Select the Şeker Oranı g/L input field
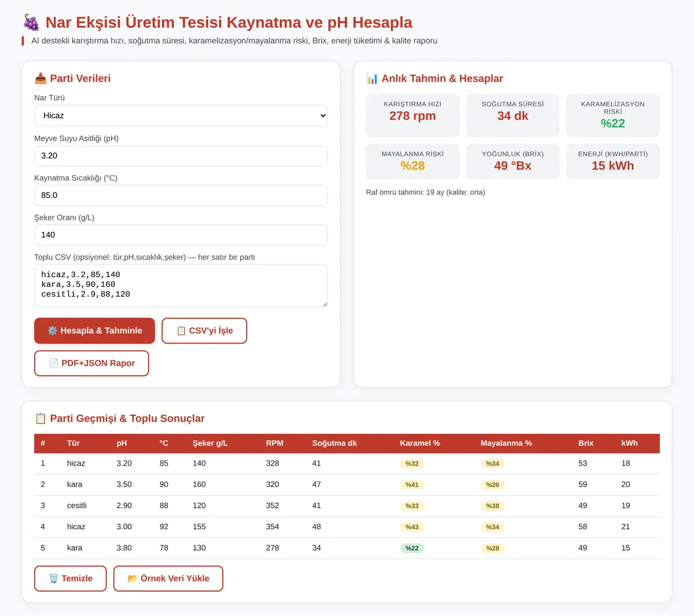Viewport: 694px width, 616px height. click(181, 235)
